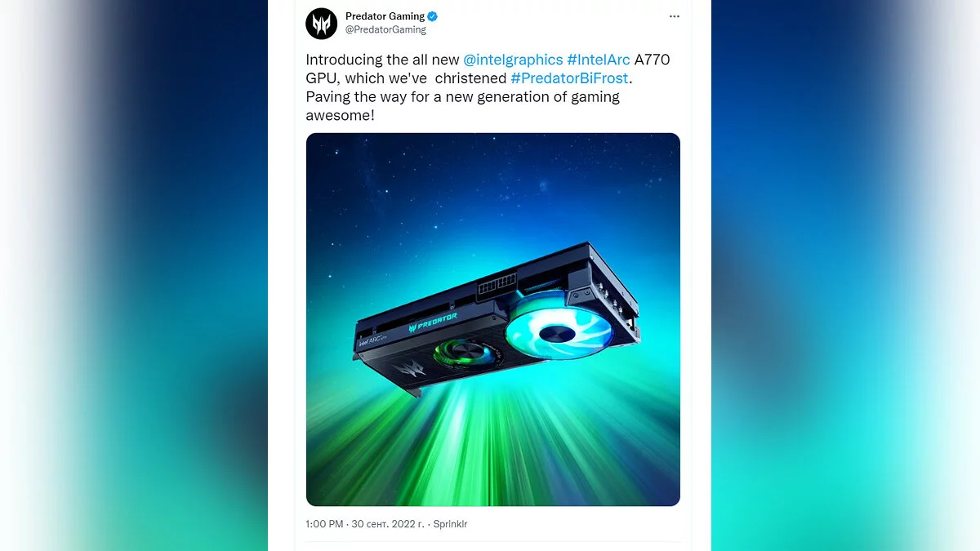Follow the @intelgraphics mention
Screen dimensions: 980x551
point(513,60)
